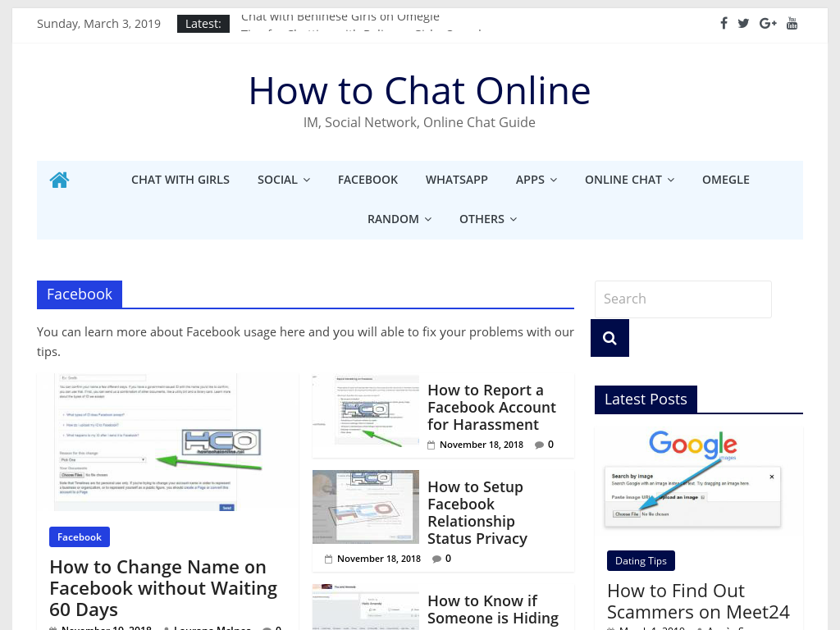Click the How to Chat Online site title
This screenshot has height=630, width=840.
coord(419,90)
